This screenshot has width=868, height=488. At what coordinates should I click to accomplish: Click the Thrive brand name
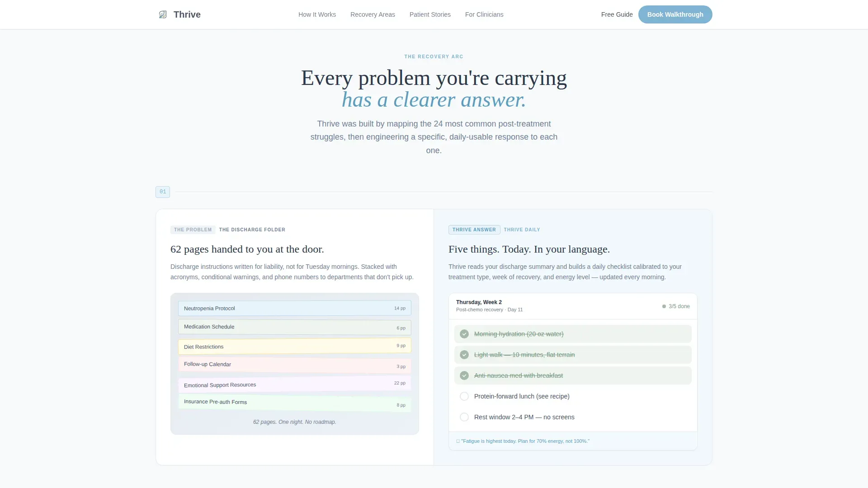point(187,14)
